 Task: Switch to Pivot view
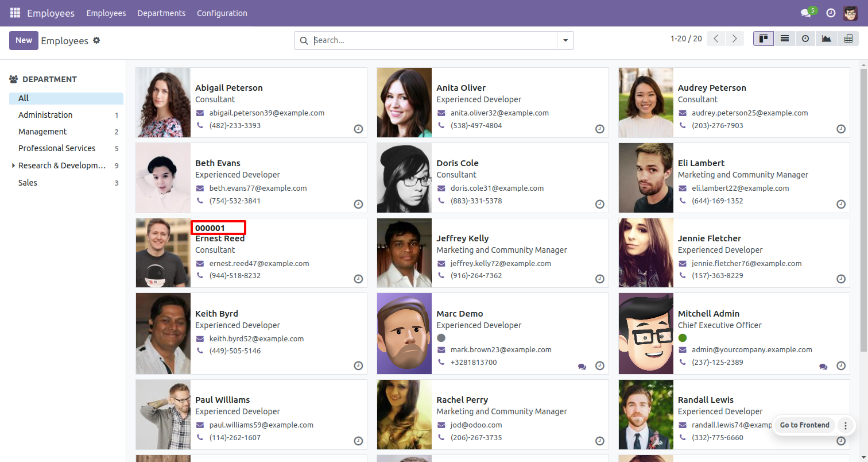(848, 38)
